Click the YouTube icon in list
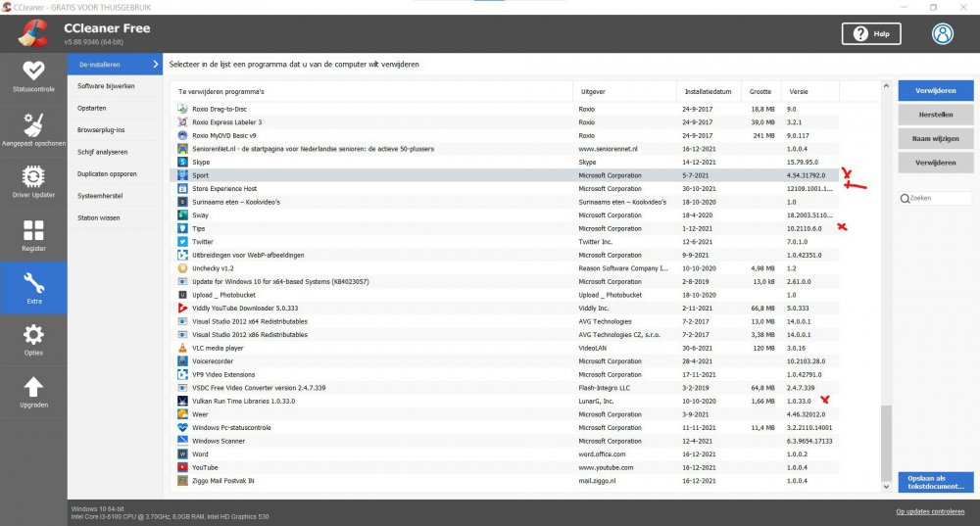 182,467
